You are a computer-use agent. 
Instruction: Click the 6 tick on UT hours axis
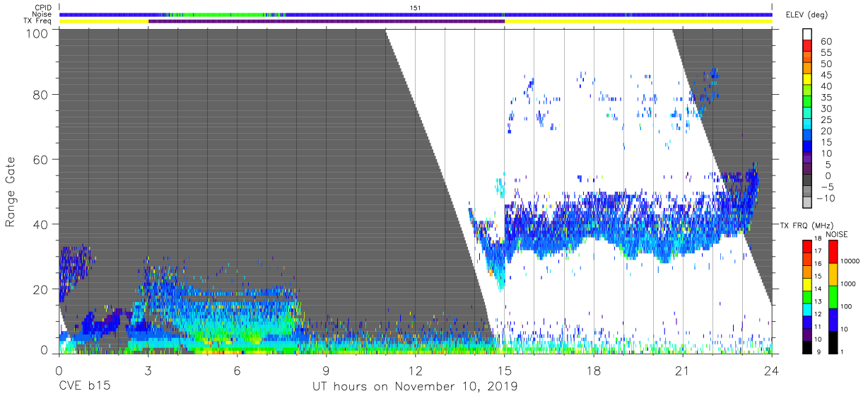[237, 370]
